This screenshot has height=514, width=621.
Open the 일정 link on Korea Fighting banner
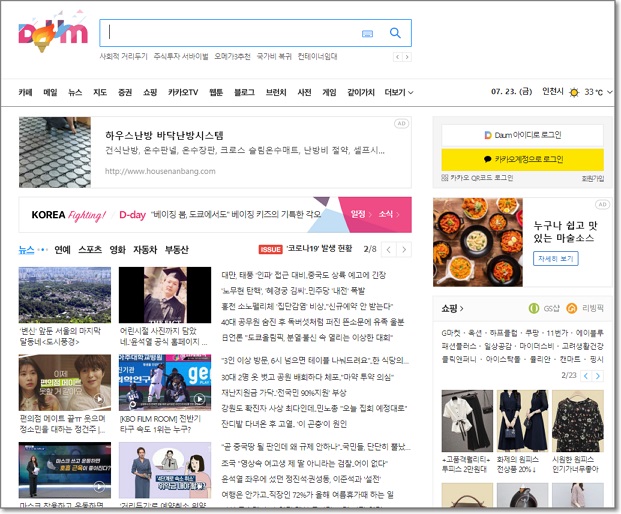pyautogui.click(x=360, y=214)
